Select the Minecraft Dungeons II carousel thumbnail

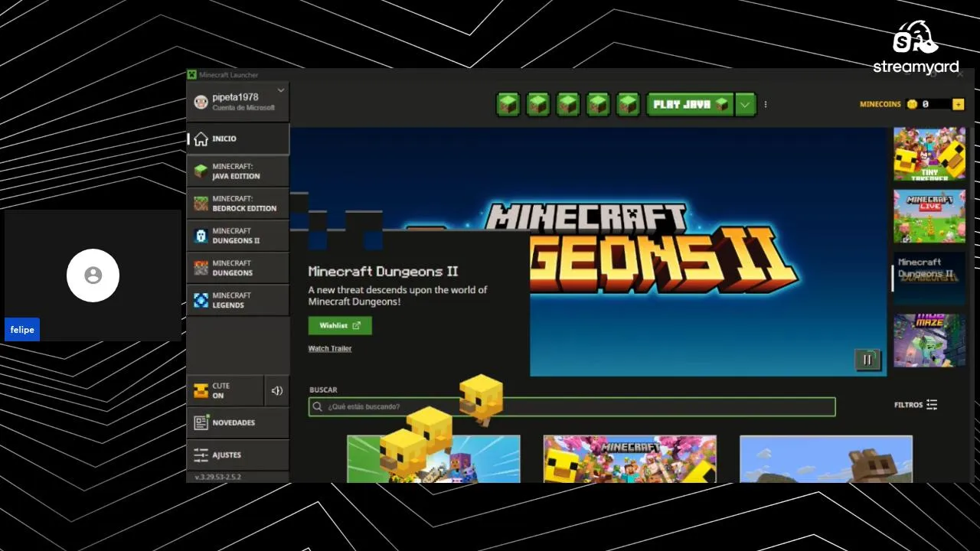pos(929,279)
